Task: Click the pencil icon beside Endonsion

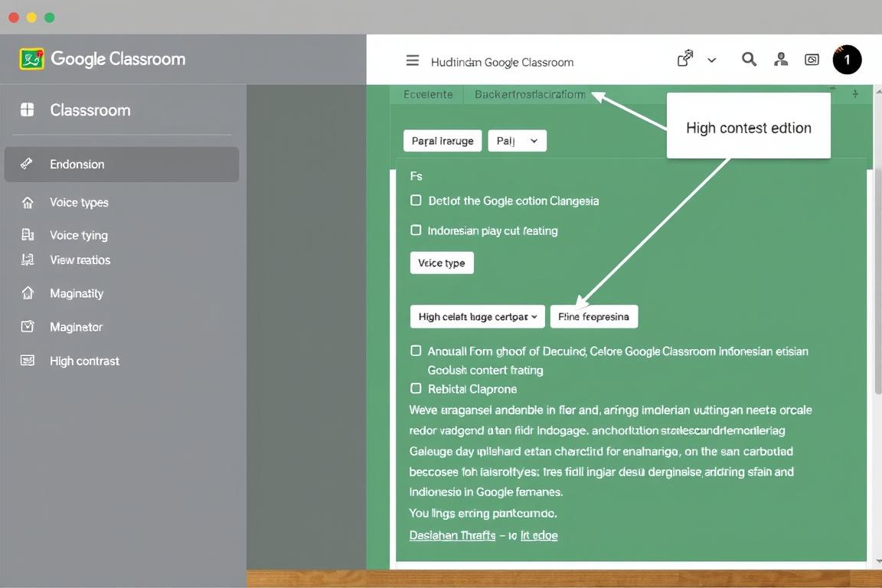Action: click(27, 164)
